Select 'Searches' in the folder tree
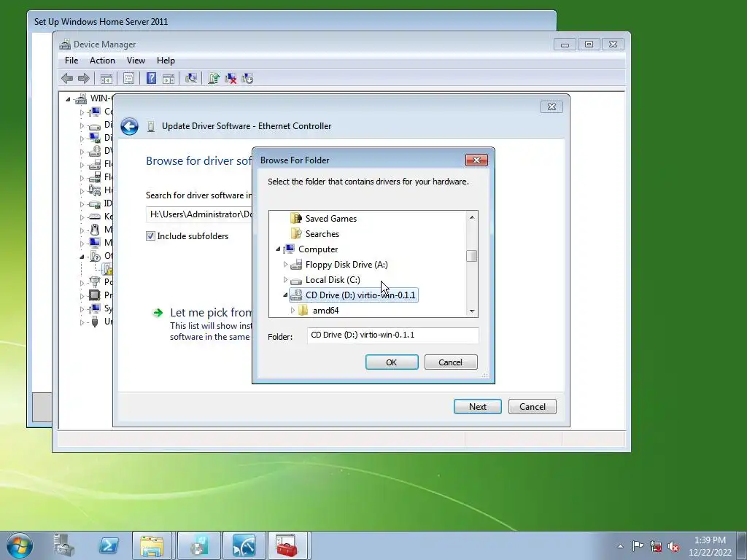 [x=322, y=234]
